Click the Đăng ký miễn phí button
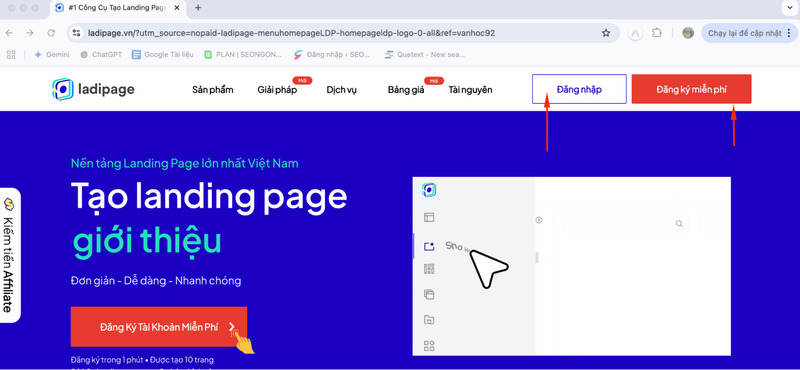800x370 pixels. (x=691, y=89)
